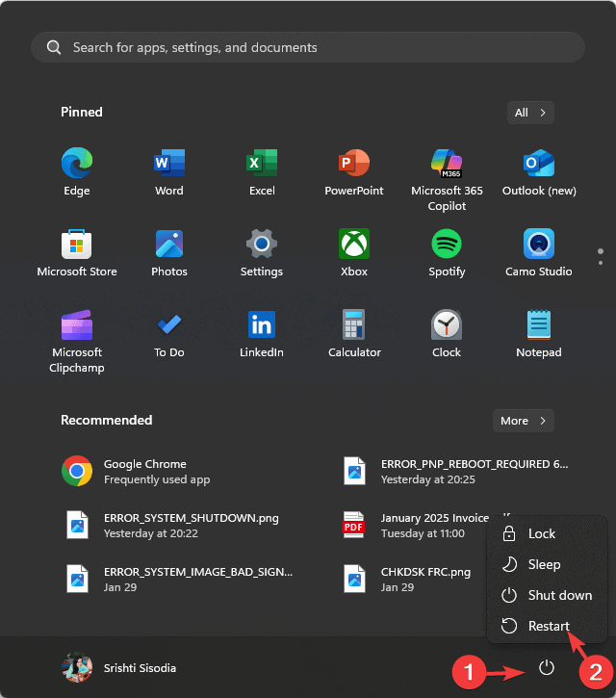Open the Microsoft Store
The width and height of the screenshot is (616, 698).
click(77, 252)
